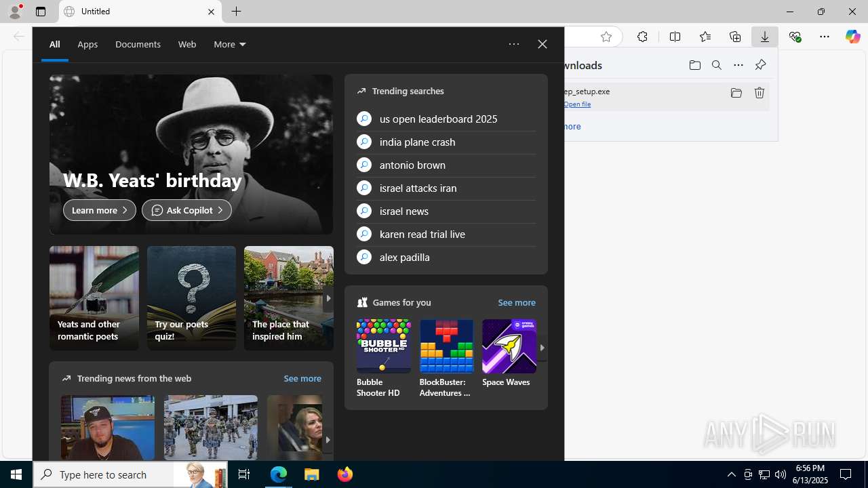Open search panel options ellipsis
Image resolution: width=868 pixels, height=488 pixels.
point(514,44)
